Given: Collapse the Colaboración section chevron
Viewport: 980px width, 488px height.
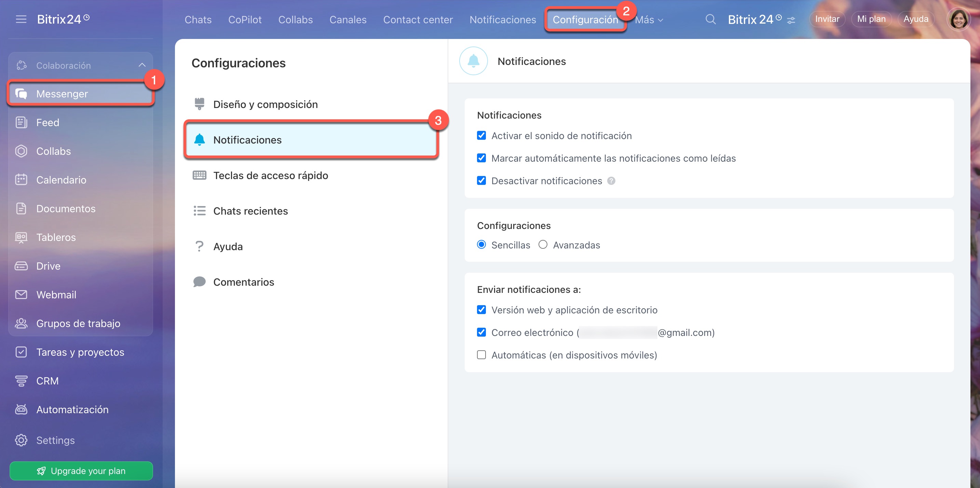Looking at the screenshot, I should [x=142, y=65].
